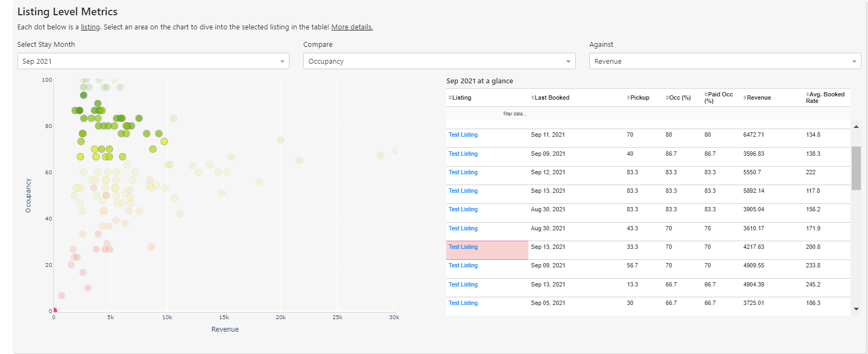Sort by Avg. Booked Rate column
868x354 pixels.
(x=808, y=95)
